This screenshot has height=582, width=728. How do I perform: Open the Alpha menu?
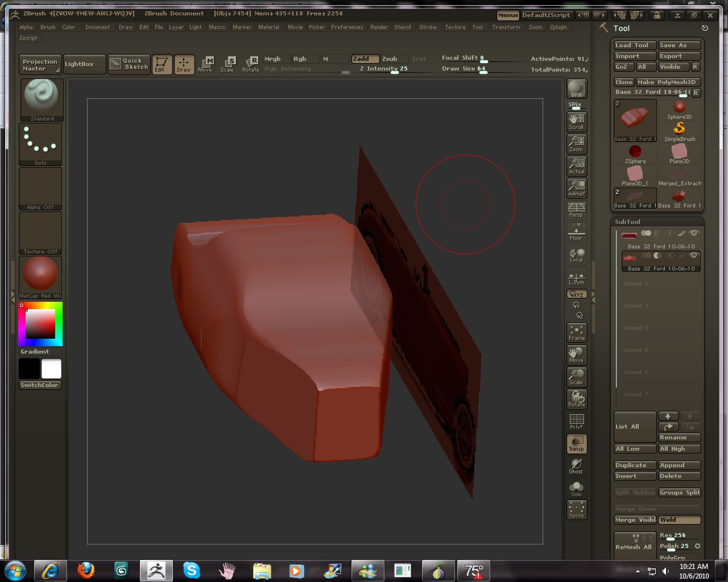pyautogui.click(x=26, y=27)
